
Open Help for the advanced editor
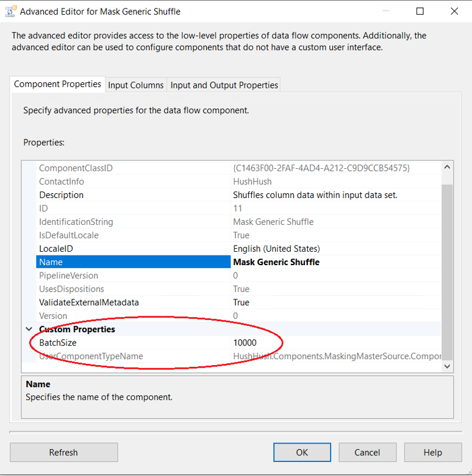432,452
